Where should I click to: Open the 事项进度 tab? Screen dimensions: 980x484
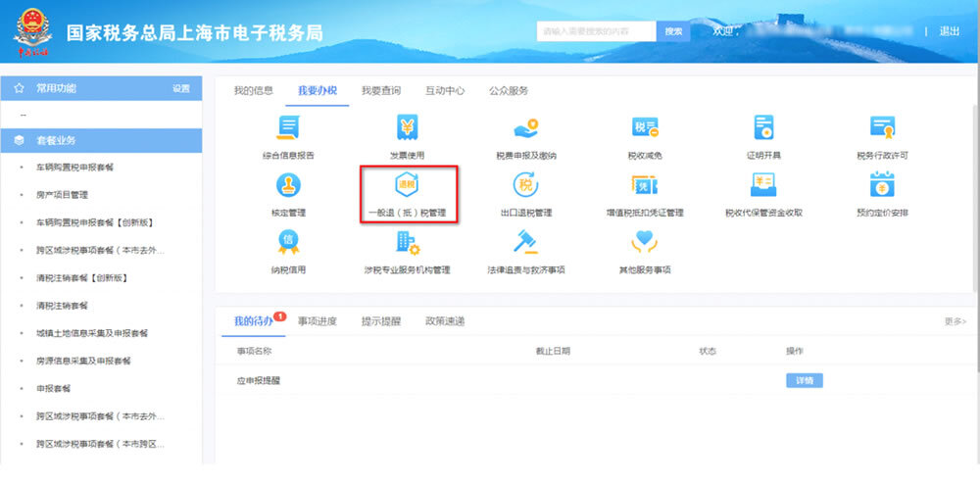(x=318, y=321)
